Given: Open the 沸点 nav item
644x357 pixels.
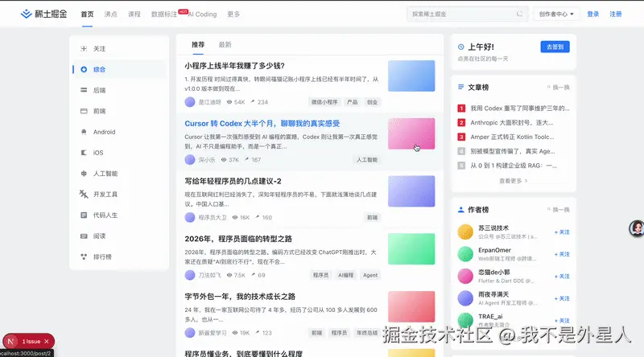Looking at the screenshot, I should [110, 14].
